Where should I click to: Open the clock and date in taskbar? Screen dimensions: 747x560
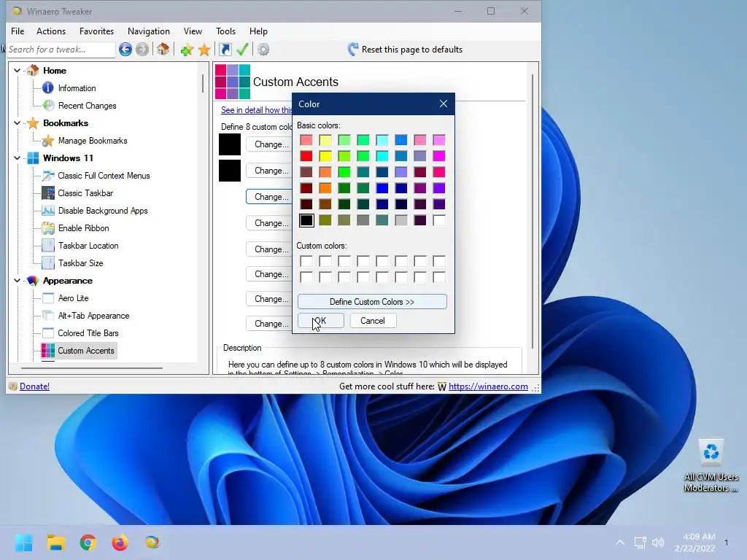click(x=695, y=542)
